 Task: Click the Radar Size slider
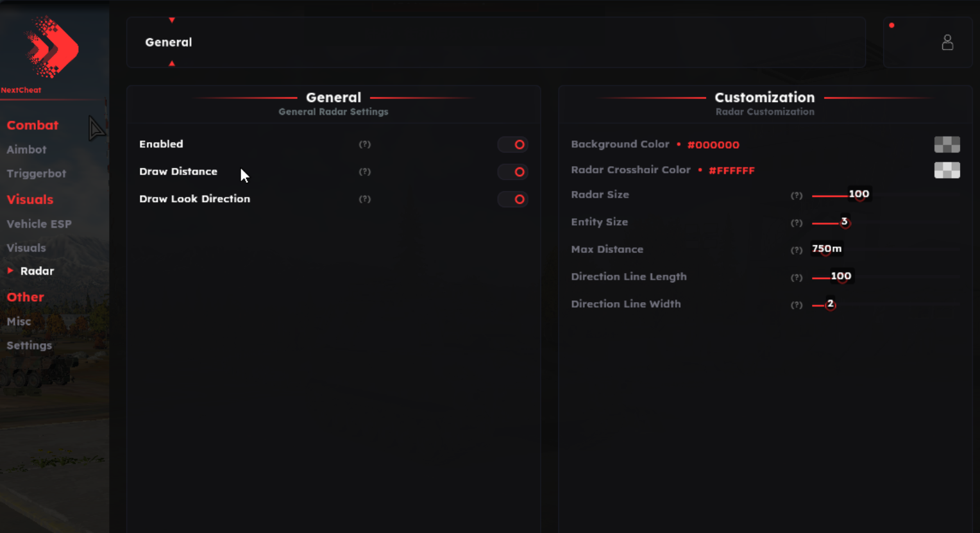pyautogui.click(x=886, y=196)
